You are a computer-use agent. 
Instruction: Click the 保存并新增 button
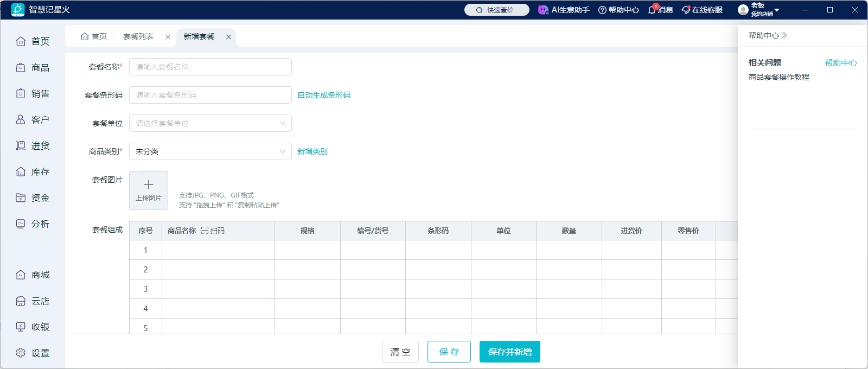point(510,352)
